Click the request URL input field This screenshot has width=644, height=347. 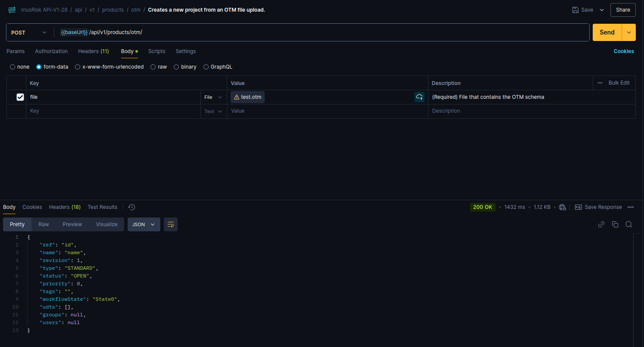(x=321, y=32)
